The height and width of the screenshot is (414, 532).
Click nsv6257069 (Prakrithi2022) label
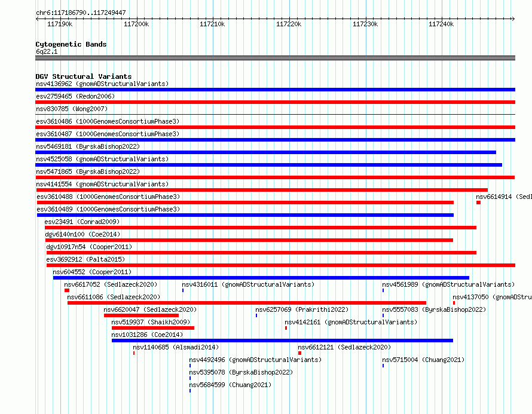click(x=302, y=309)
